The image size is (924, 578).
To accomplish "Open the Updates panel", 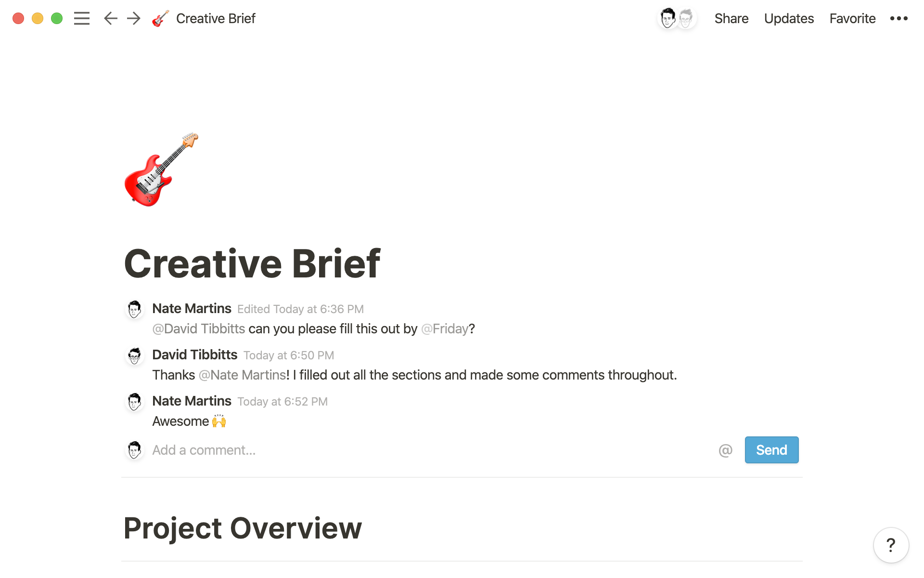I will [x=789, y=18].
